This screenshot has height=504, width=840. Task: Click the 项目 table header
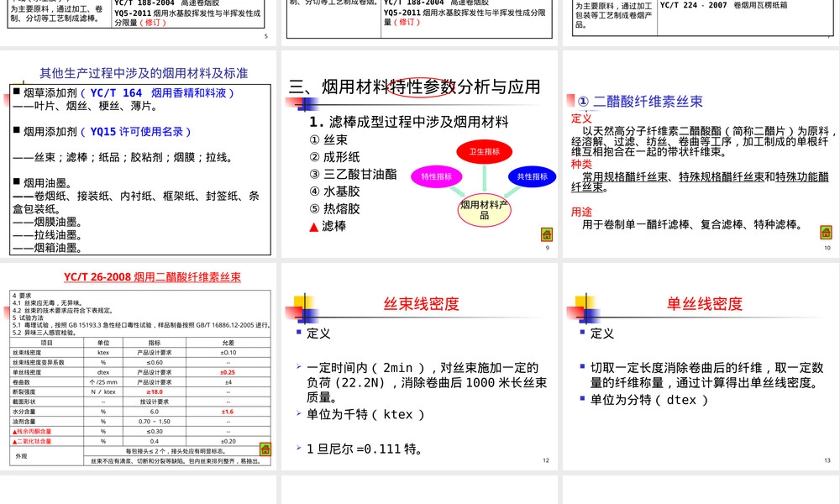(46, 343)
